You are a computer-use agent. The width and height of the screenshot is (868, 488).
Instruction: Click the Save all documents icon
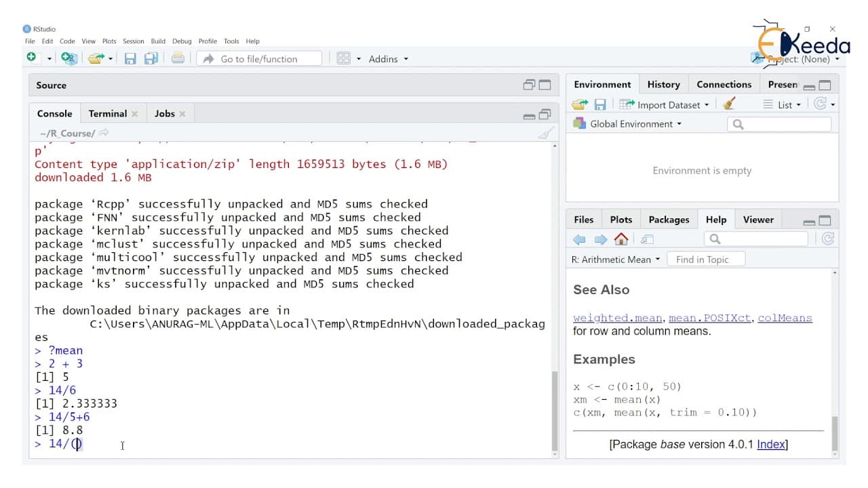(x=151, y=59)
